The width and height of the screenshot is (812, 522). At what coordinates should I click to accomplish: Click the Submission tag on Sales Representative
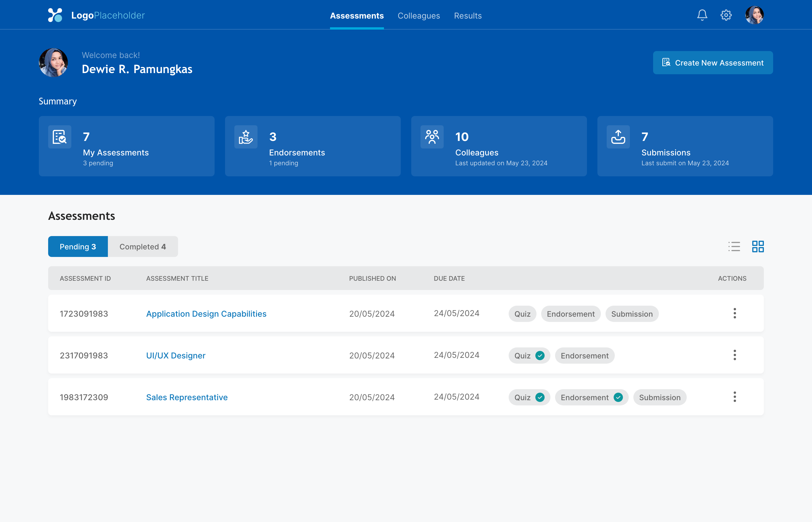coord(659,397)
